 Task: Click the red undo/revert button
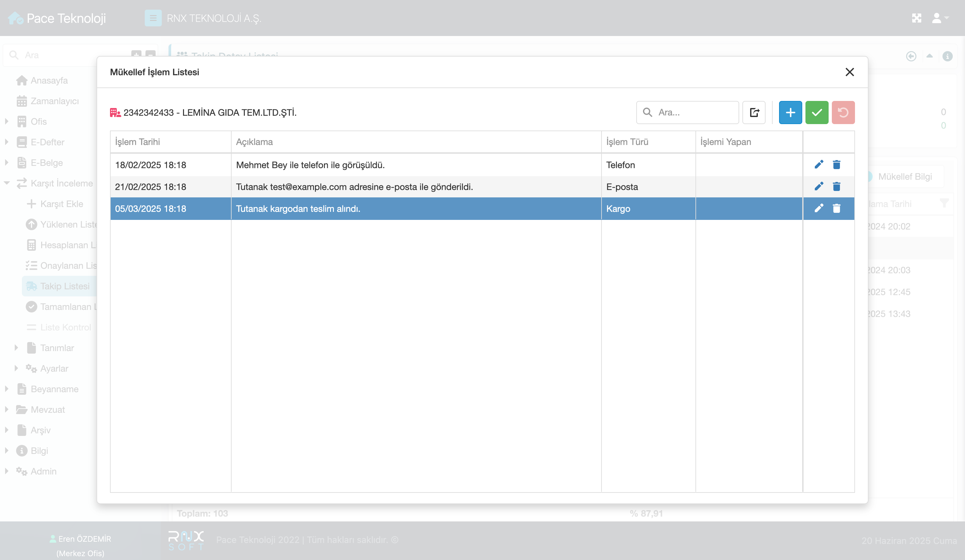coord(843,112)
